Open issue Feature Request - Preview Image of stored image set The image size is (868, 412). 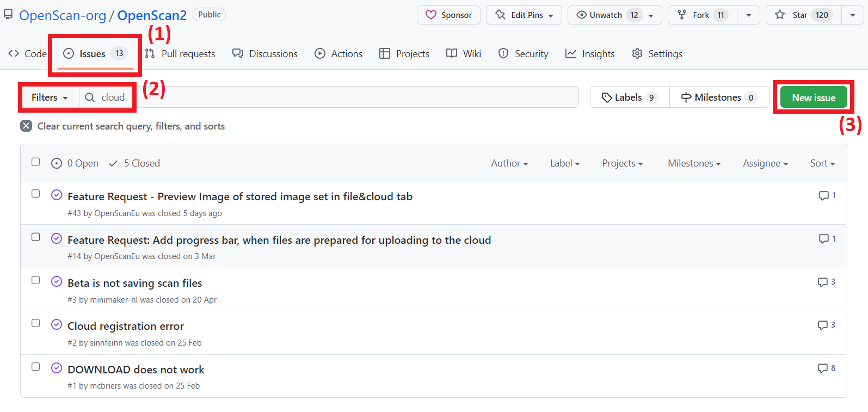[x=240, y=196]
